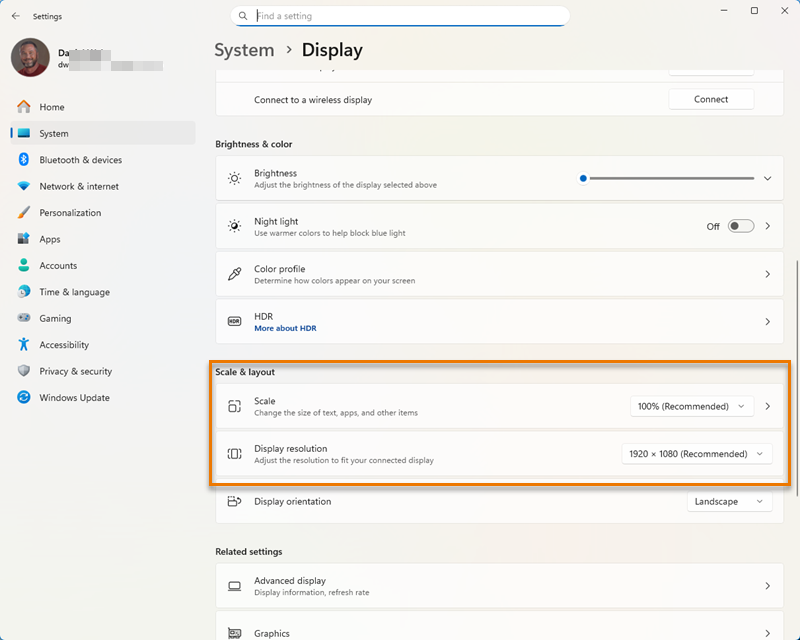This screenshot has height=640, width=800.
Task: Open custom scaling chevron beside Scale dropdown
Action: tap(768, 406)
